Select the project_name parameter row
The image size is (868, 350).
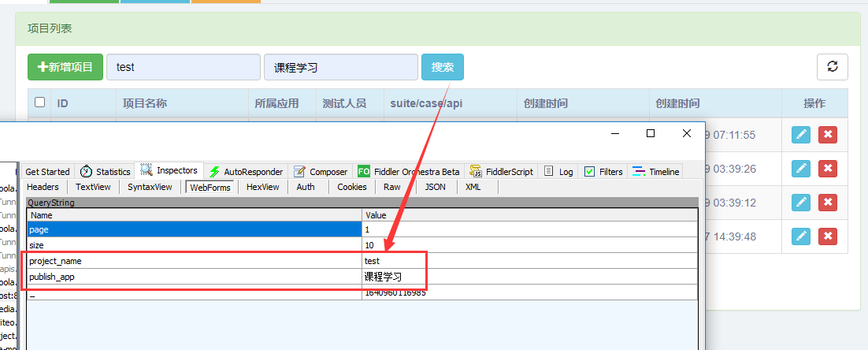coord(362,261)
